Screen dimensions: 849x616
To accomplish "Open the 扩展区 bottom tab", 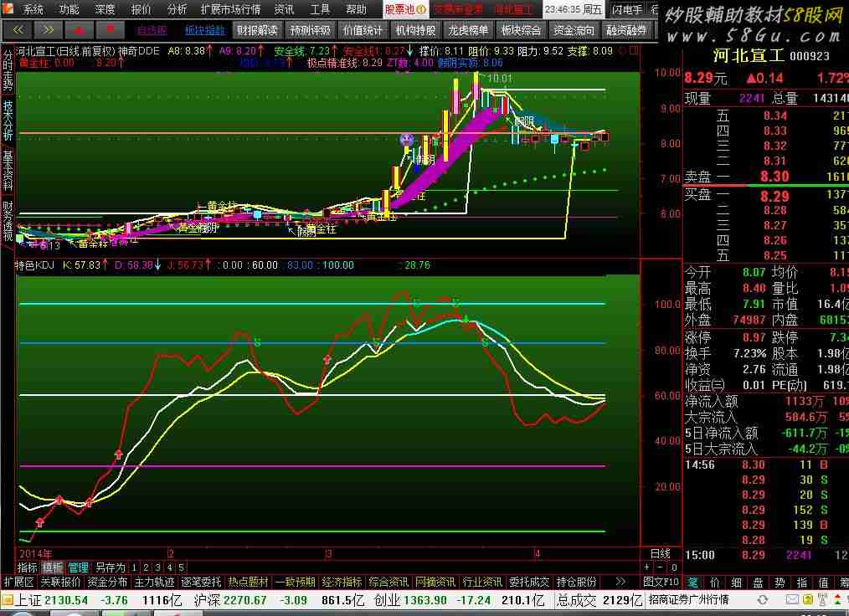I will (x=18, y=582).
